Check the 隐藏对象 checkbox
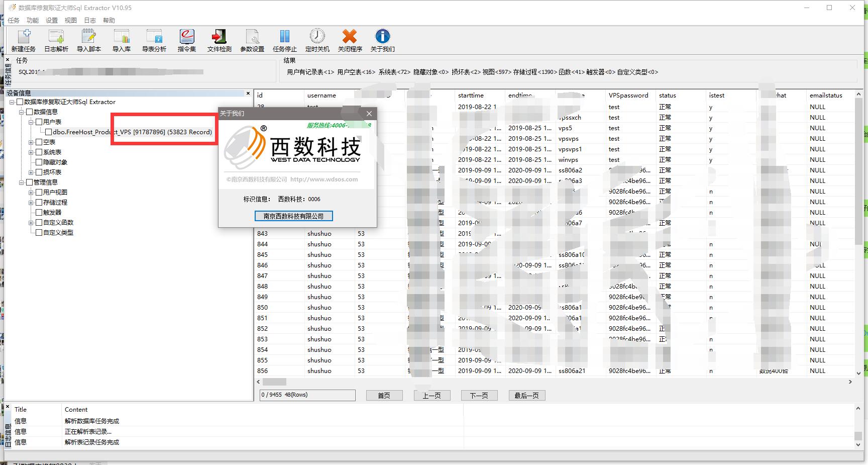868x465 pixels. pyautogui.click(x=39, y=162)
